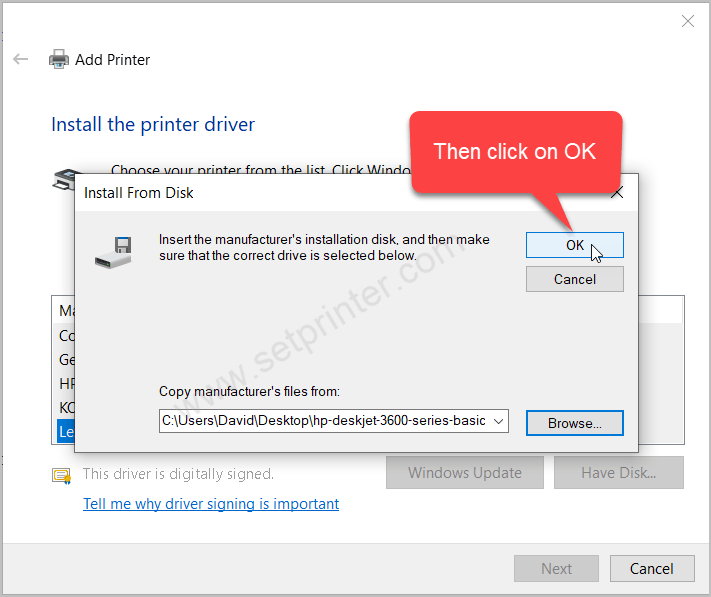Click the digitally signed certificate icon
The image size is (711, 597).
pos(62,476)
